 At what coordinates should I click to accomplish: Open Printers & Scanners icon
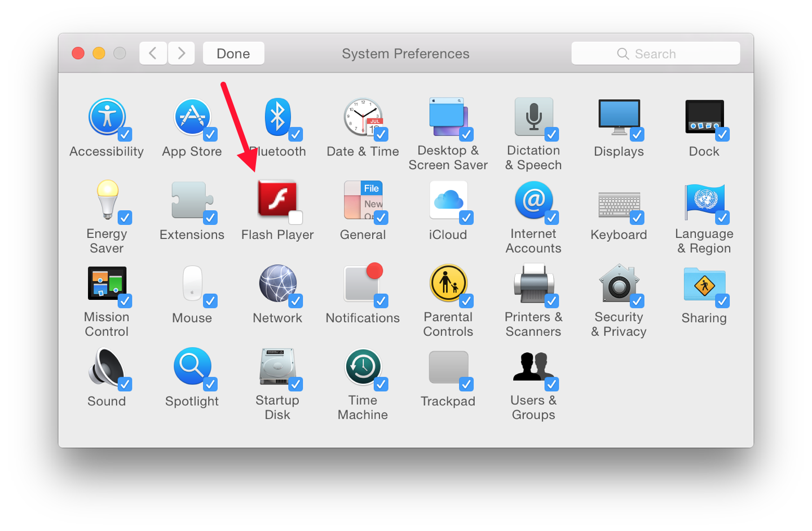tap(533, 284)
